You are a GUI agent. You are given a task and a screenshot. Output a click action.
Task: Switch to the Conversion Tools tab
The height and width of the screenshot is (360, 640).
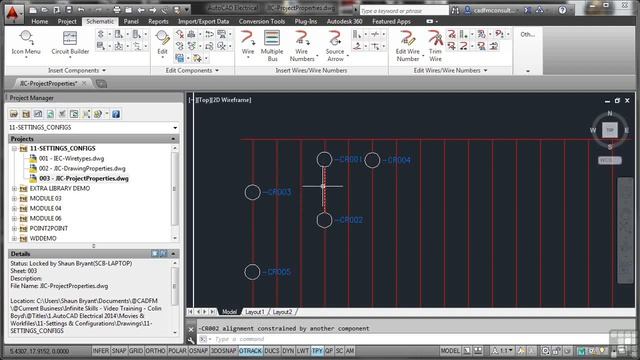(262, 21)
